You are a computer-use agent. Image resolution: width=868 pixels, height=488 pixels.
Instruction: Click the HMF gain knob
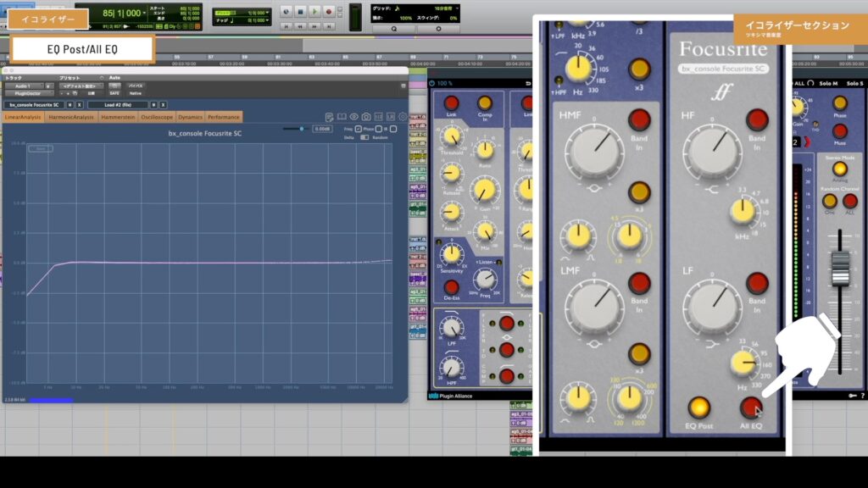tap(594, 152)
